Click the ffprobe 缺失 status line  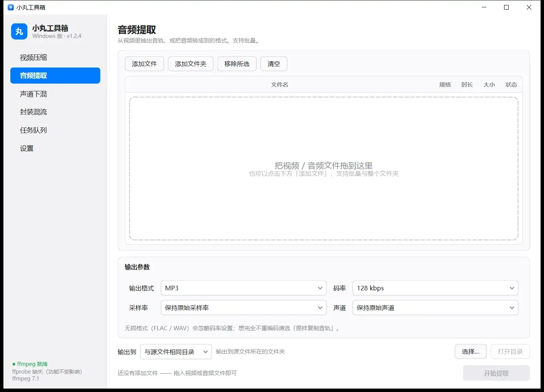click(47, 372)
